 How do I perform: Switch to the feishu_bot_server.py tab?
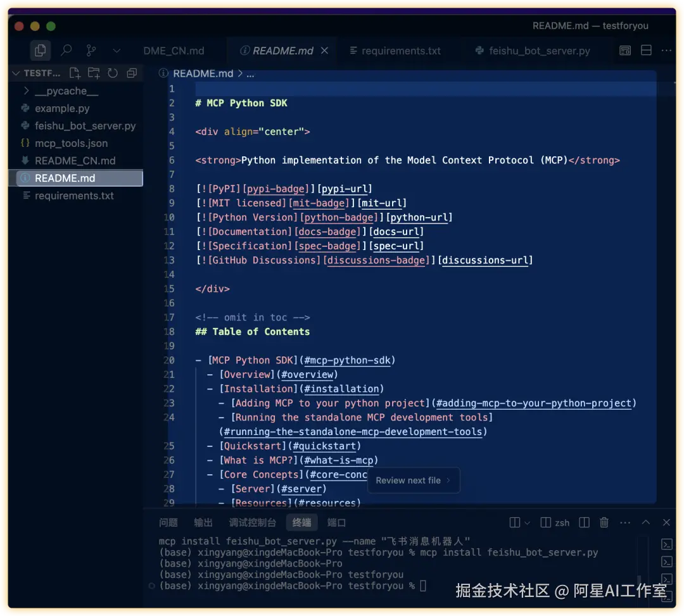(x=533, y=51)
